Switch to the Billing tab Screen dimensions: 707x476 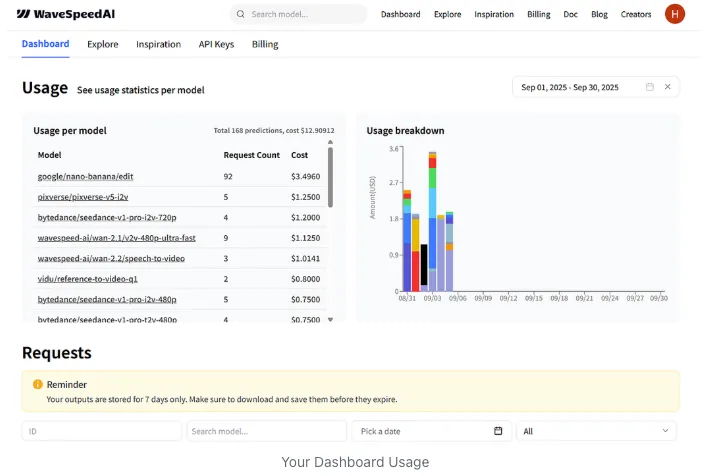265,44
